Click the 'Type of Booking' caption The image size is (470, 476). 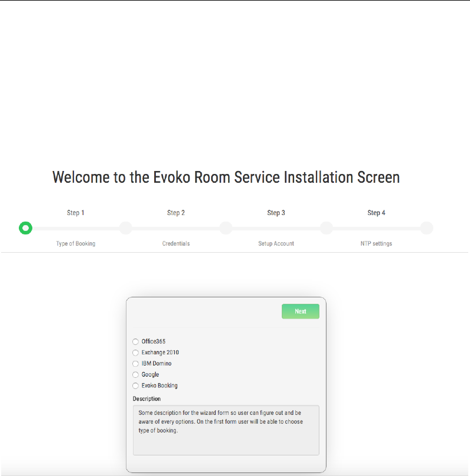[76, 243]
